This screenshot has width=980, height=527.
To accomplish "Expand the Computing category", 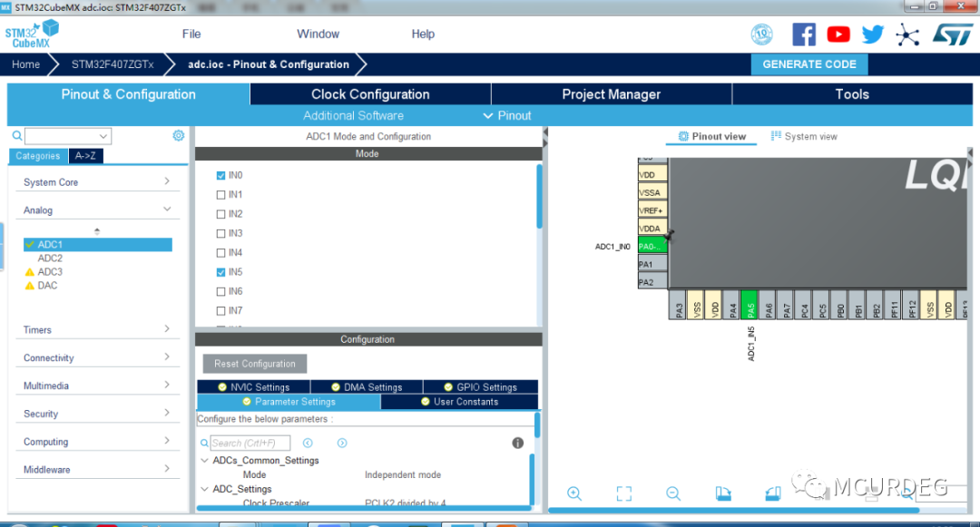I will (x=97, y=442).
